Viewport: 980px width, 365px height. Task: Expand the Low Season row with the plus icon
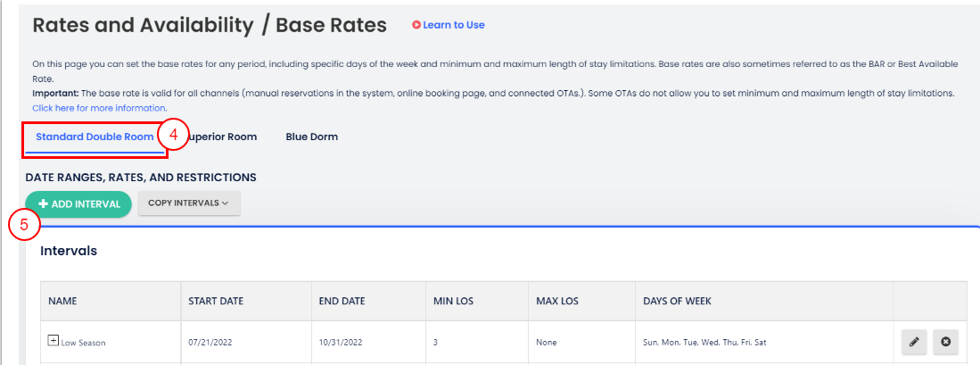coord(53,341)
